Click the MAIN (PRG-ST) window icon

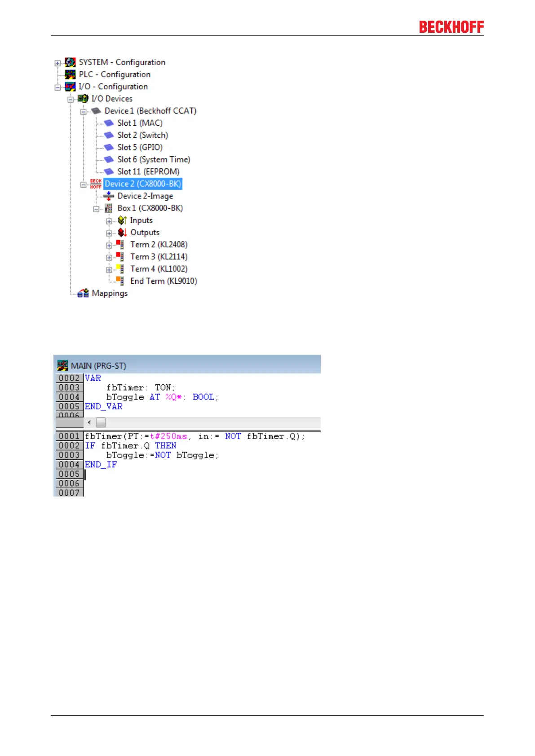[63, 365]
